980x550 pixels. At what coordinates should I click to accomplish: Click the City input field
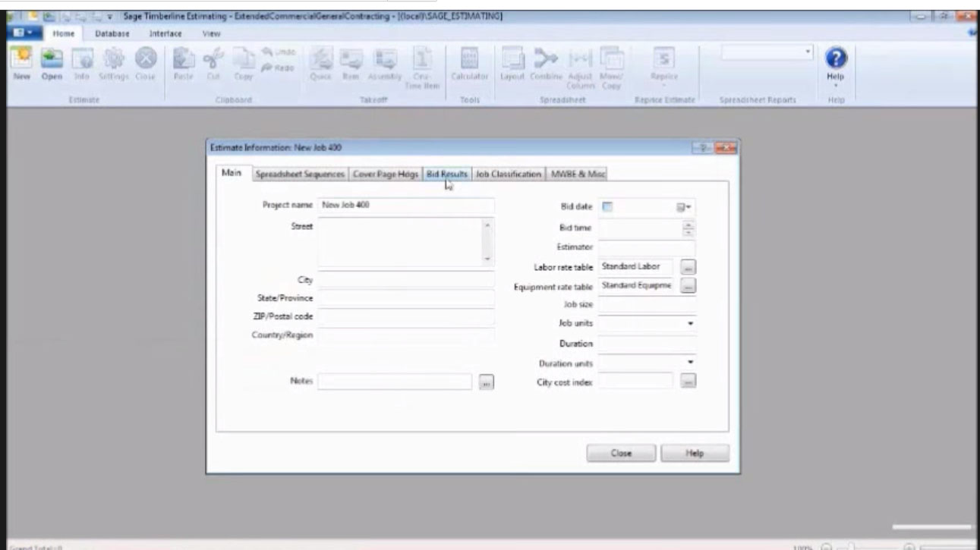406,280
